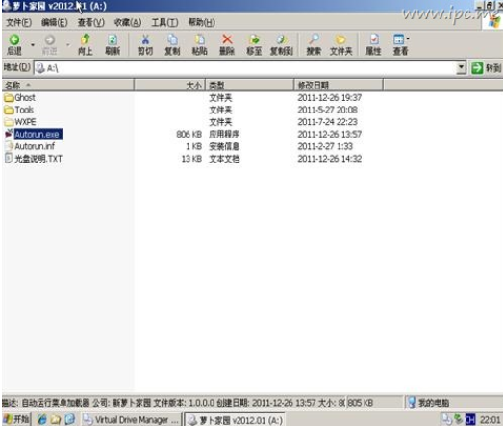The height and width of the screenshot is (426, 504).
Task: Open the 工具(T) menu
Action: pyautogui.click(x=164, y=22)
